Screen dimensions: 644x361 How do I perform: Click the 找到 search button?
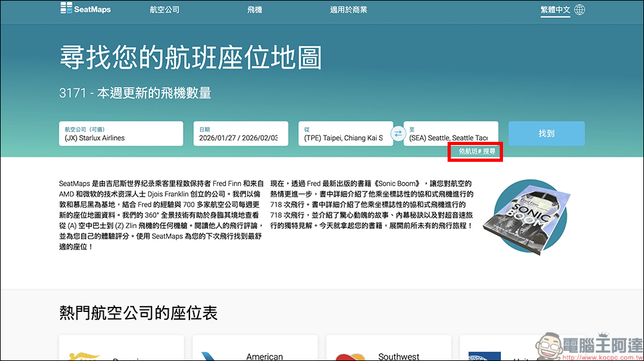(547, 133)
